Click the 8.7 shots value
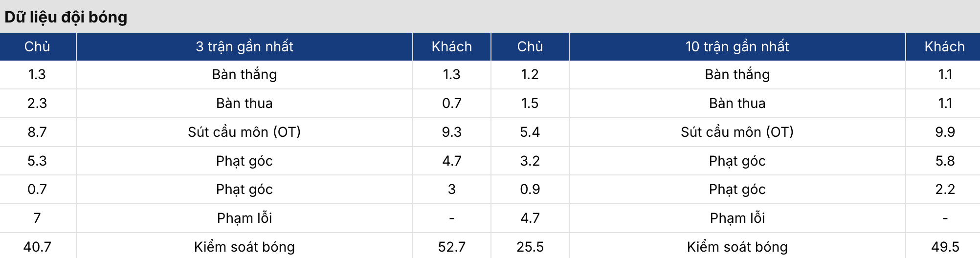 pyautogui.click(x=37, y=132)
